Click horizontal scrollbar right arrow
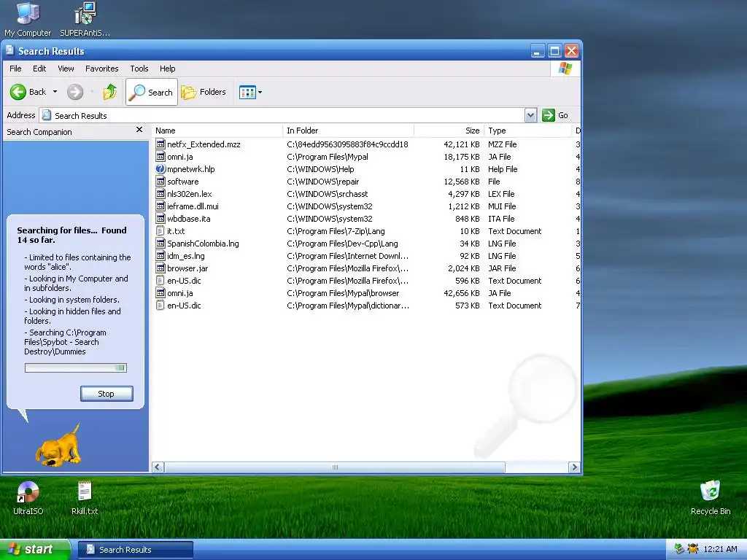 [x=574, y=467]
